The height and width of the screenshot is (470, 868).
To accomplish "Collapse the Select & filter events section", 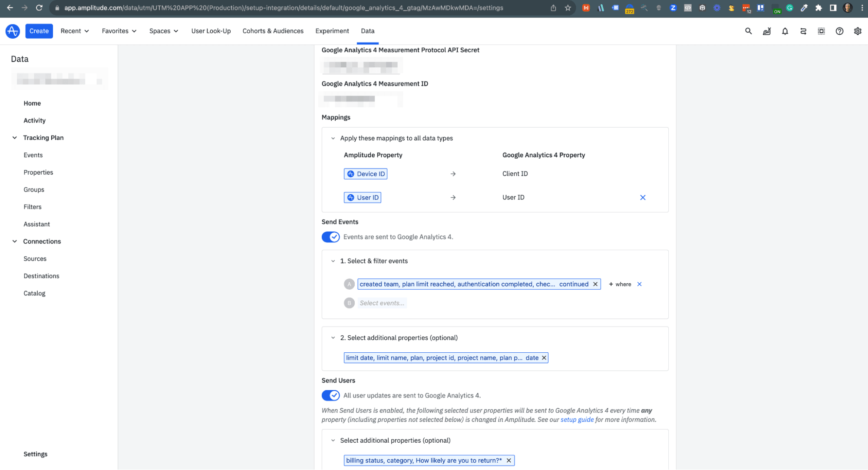I will [x=333, y=261].
